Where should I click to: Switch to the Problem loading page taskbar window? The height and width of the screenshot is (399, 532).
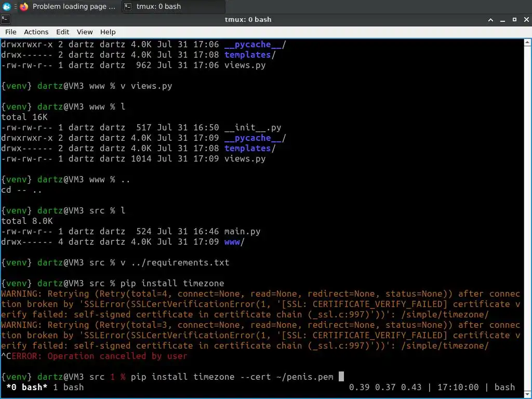[69, 6]
